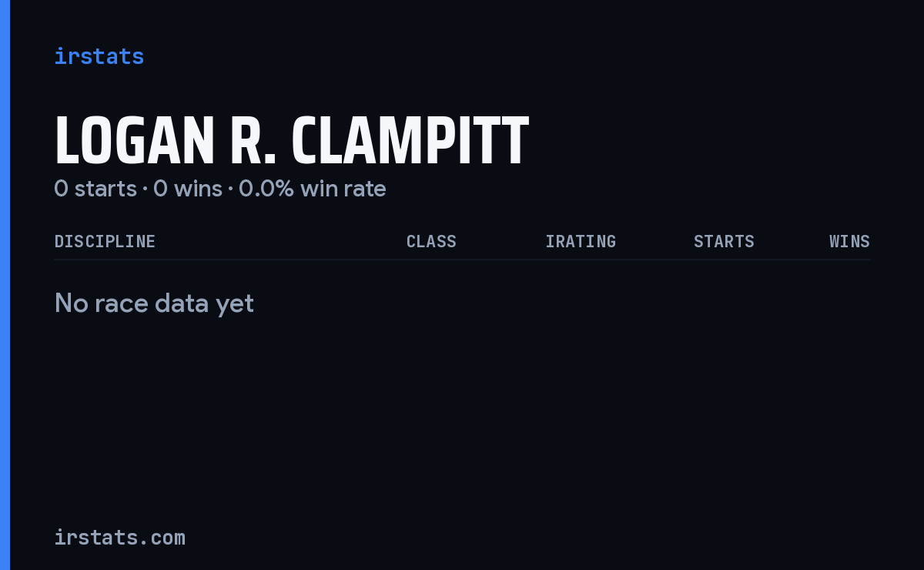Viewport: 924px width, 570px height.
Task: Click the middle initial R. in heading
Action: pos(253,142)
